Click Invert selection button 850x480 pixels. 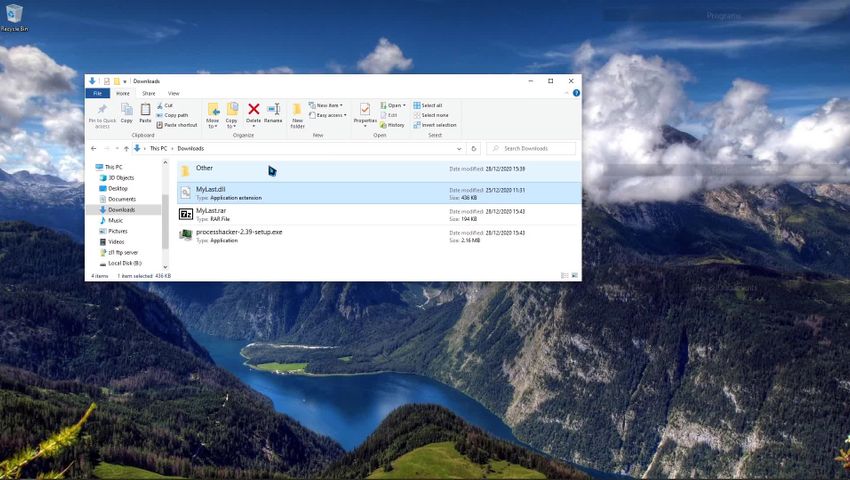pyautogui.click(x=435, y=125)
